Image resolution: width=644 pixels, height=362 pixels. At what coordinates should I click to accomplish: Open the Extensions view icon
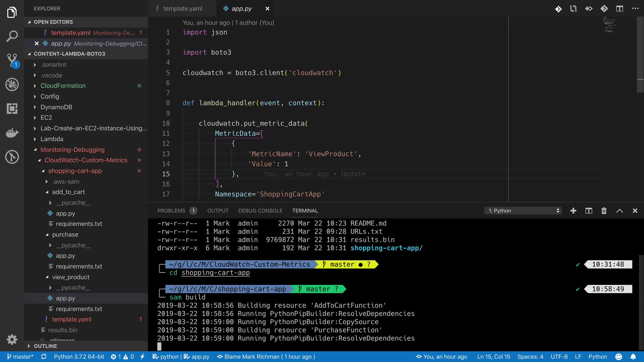(x=12, y=109)
